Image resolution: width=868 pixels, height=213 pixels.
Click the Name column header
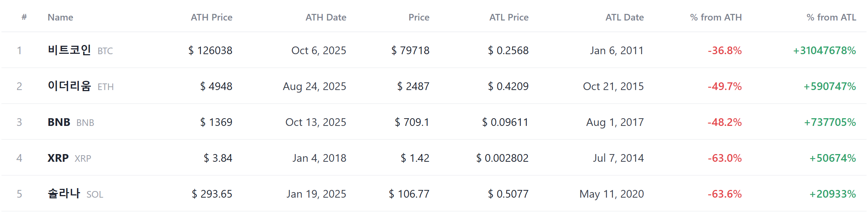pos(60,17)
